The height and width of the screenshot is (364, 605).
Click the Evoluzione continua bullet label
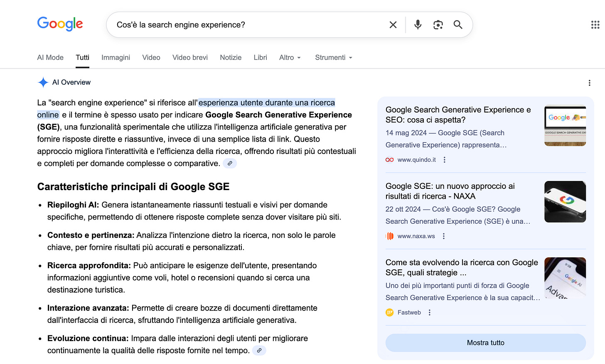pos(88,339)
